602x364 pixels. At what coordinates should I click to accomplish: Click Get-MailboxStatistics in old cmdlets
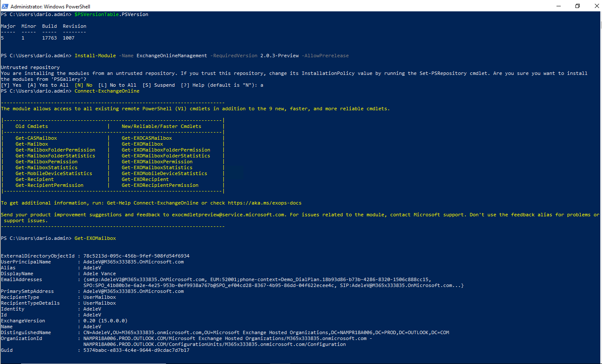tap(46, 167)
